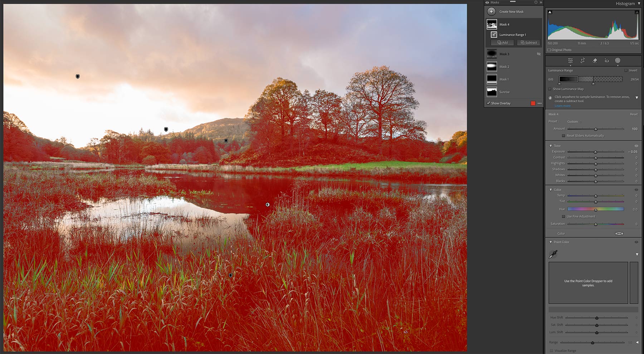Select the Red Eye correction tool
This screenshot has width=644, height=354.
(607, 60)
